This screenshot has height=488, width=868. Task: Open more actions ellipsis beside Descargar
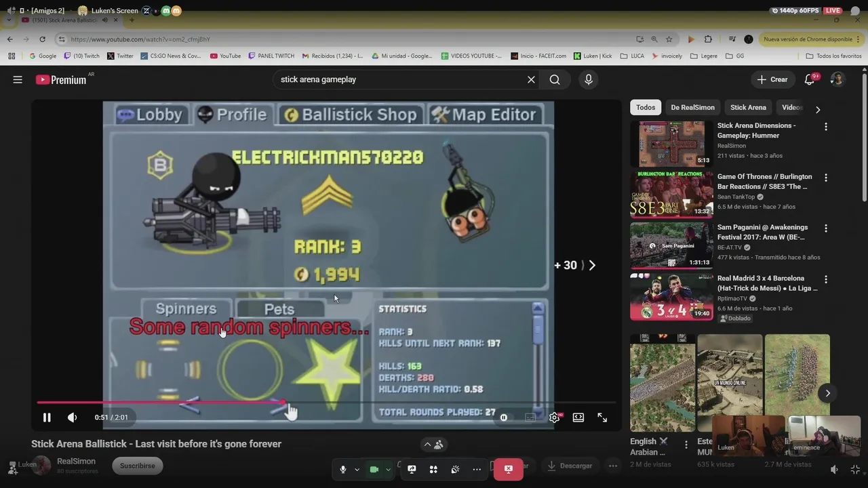[613, 466]
